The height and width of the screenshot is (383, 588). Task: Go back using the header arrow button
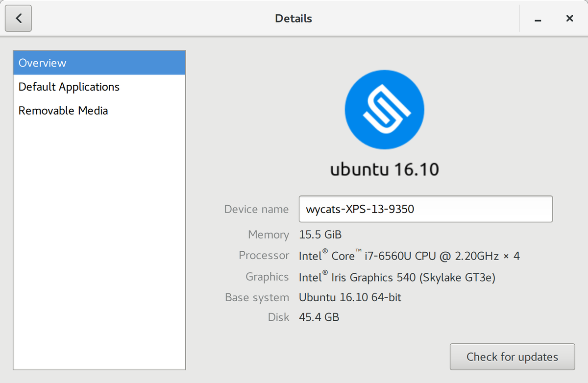(19, 19)
